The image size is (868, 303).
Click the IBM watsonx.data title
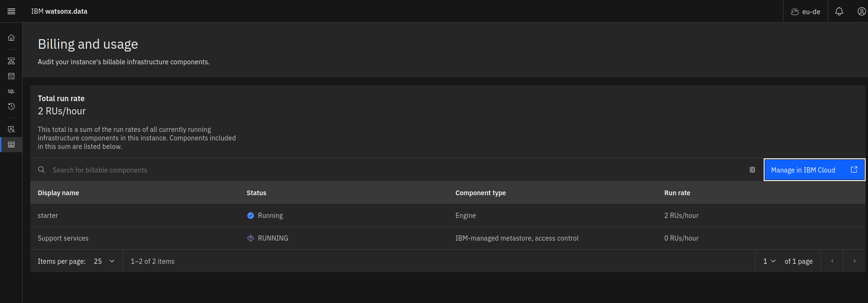[59, 11]
